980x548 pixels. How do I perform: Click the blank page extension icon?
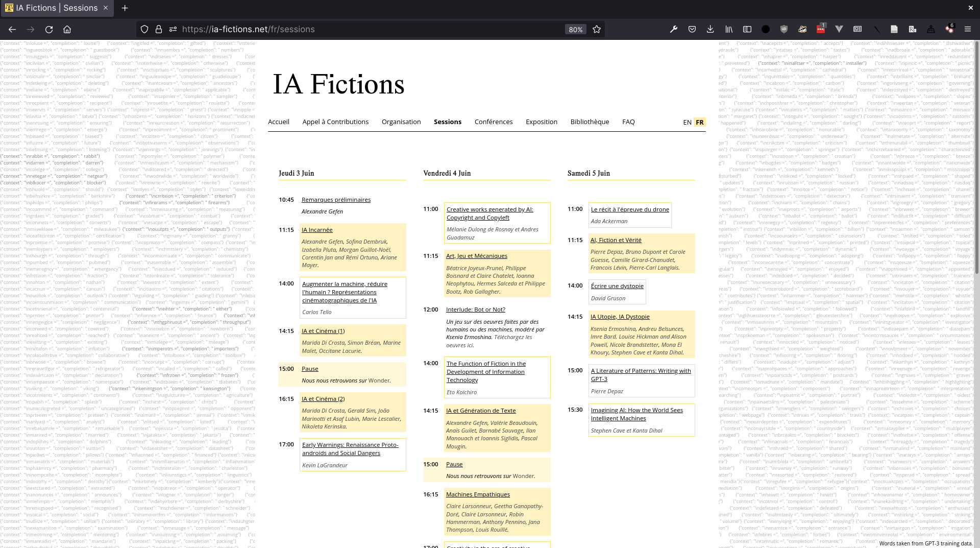pyautogui.click(x=894, y=29)
